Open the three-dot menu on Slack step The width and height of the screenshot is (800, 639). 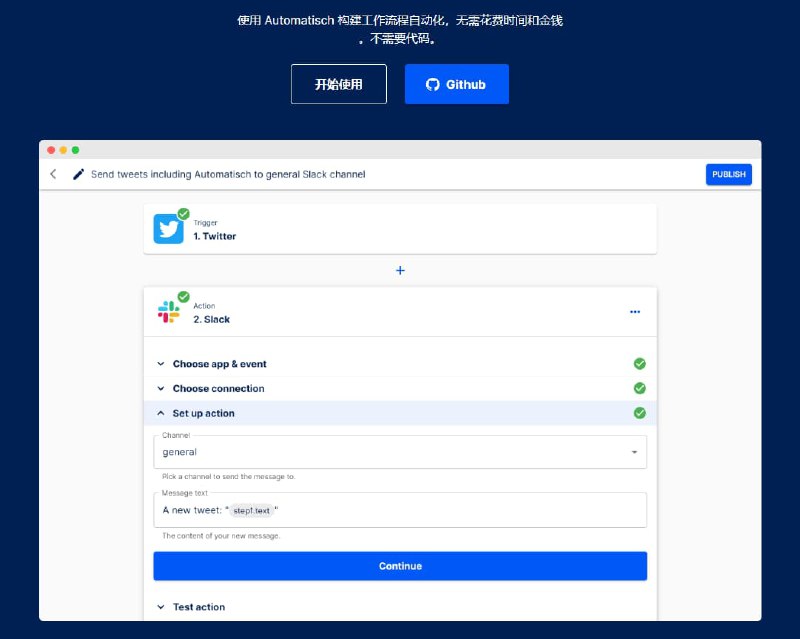pyautogui.click(x=634, y=312)
